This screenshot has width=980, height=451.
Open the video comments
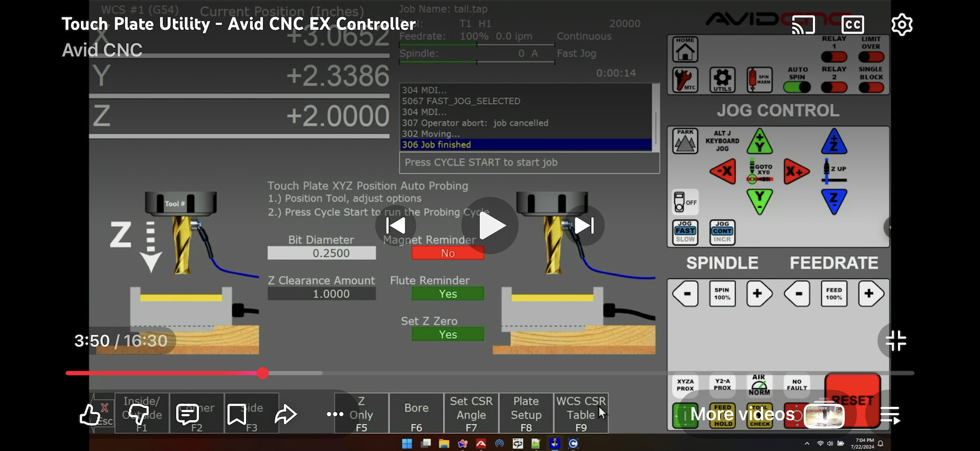(x=187, y=414)
